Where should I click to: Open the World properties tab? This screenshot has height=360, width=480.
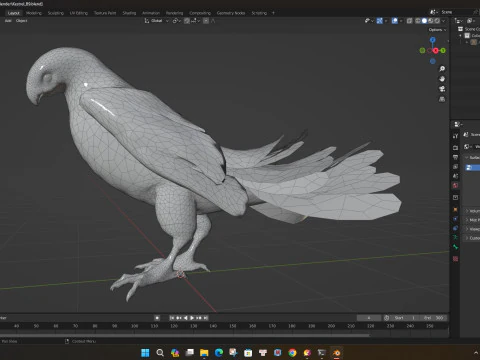(x=455, y=185)
